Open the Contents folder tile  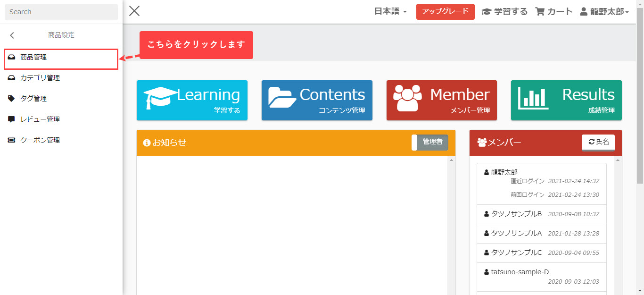pyautogui.click(x=317, y=100)
